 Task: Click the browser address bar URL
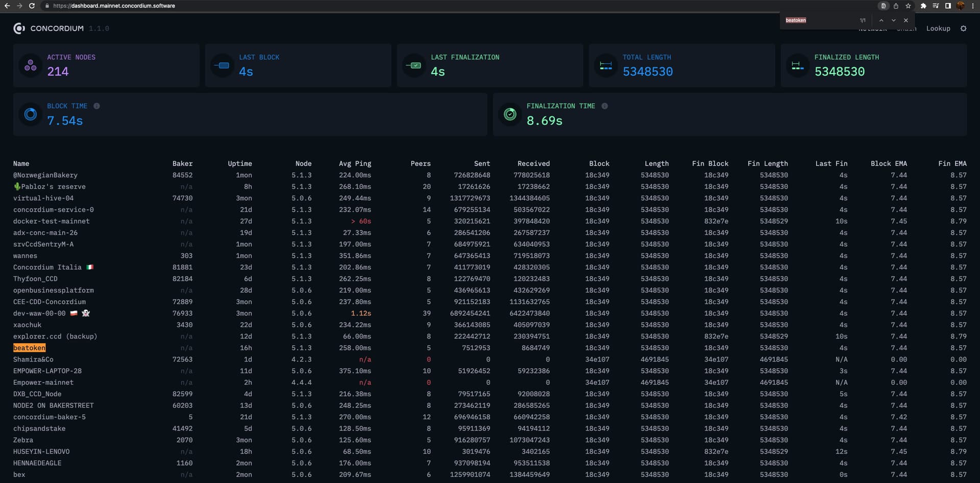coord(114,6)
